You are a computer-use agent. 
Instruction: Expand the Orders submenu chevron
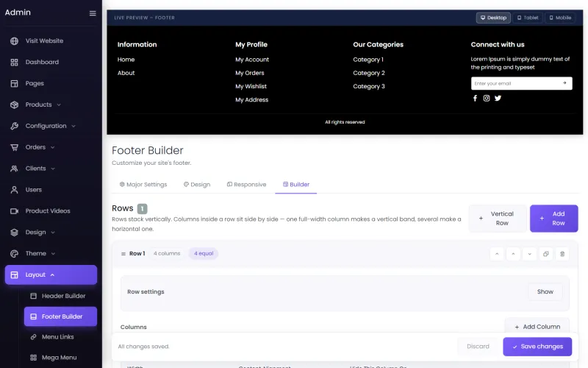tap(52, 147)
